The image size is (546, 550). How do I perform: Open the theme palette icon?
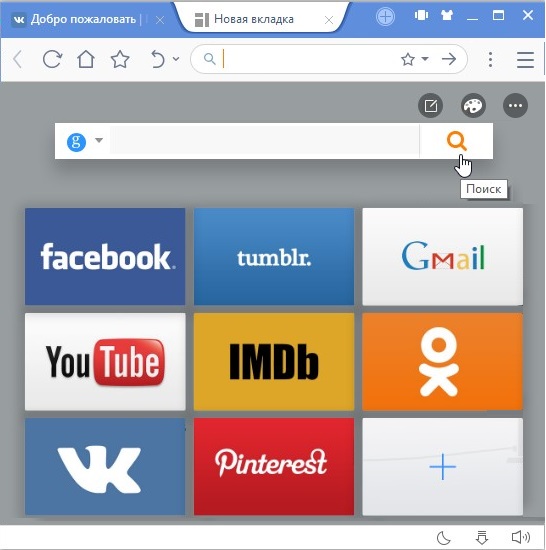[x=473, y=106]
